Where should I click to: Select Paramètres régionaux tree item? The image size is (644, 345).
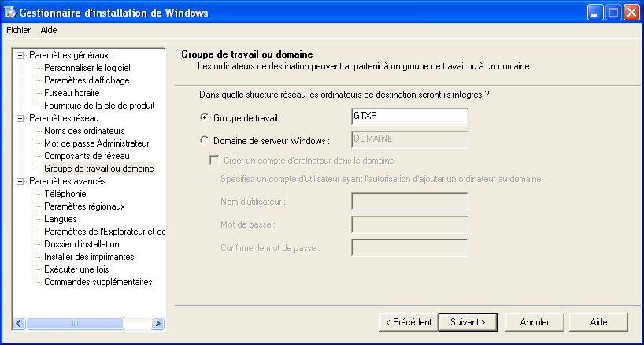pos(84,206)
